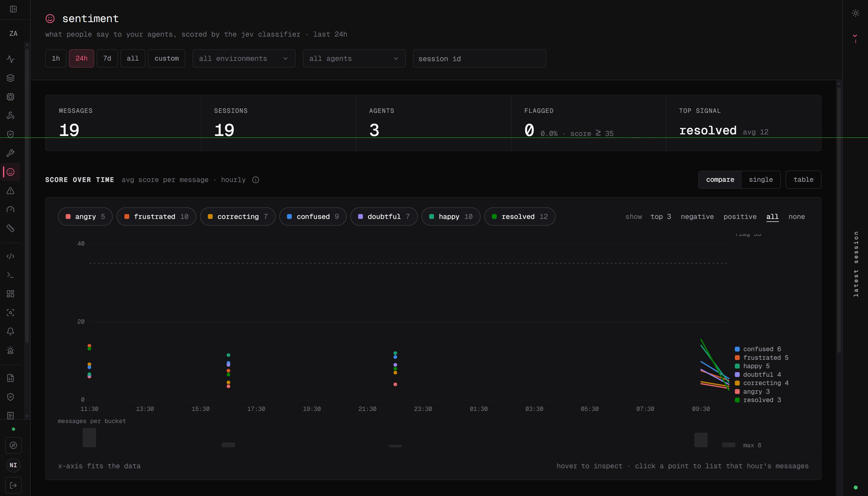Show only negative signals
The height and width of the screenshot is (496, 868).
tap(697, 217)
